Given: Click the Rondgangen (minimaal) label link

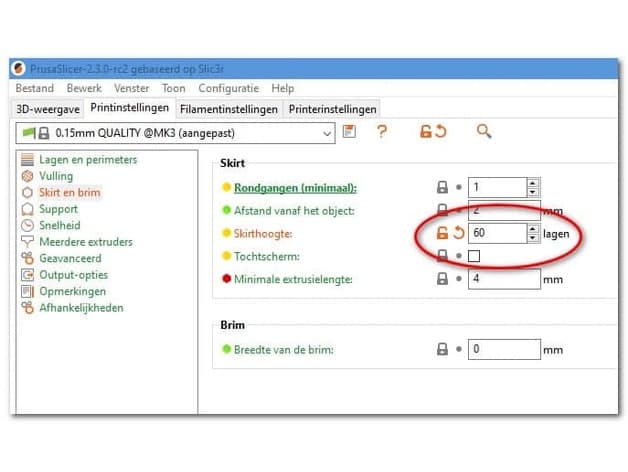Looking at the screenshot, I should tap(295, 188).
